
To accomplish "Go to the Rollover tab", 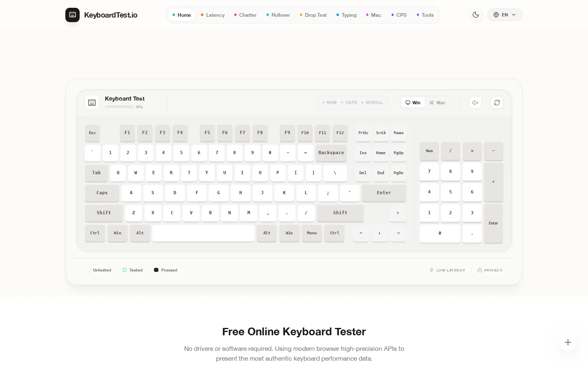I will 278,15.
